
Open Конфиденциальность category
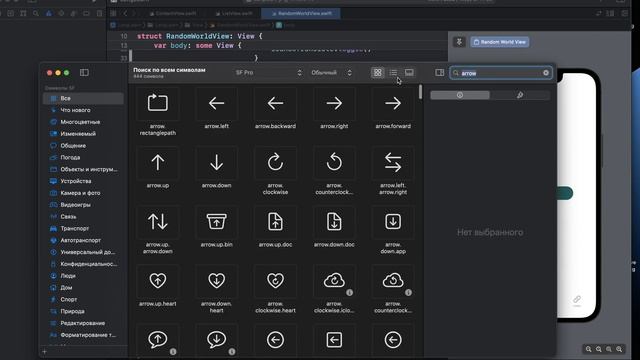[x=83, y=264]
